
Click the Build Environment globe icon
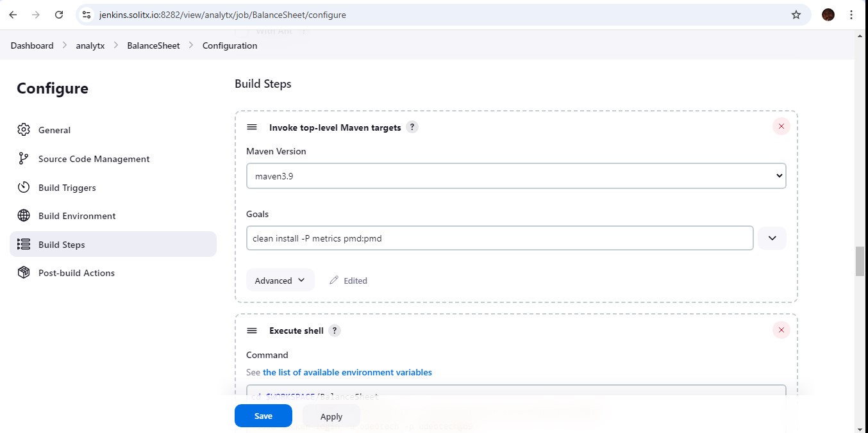tap(24, 216)
